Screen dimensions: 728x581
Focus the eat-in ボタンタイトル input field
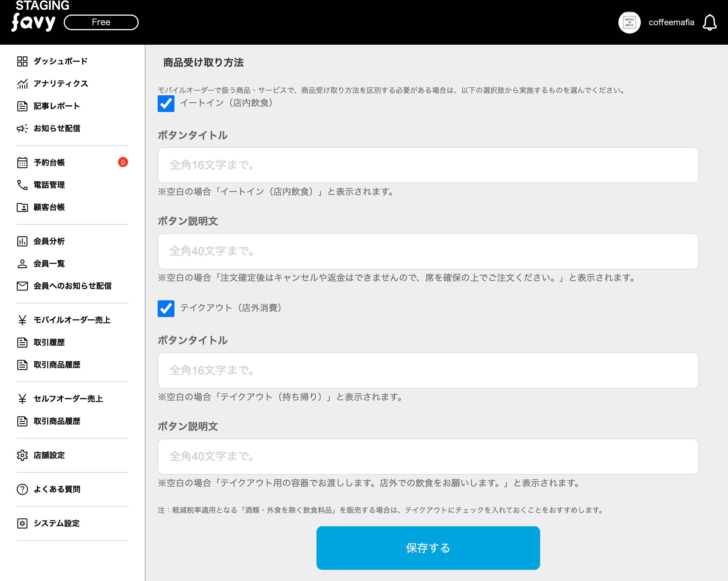428,165
